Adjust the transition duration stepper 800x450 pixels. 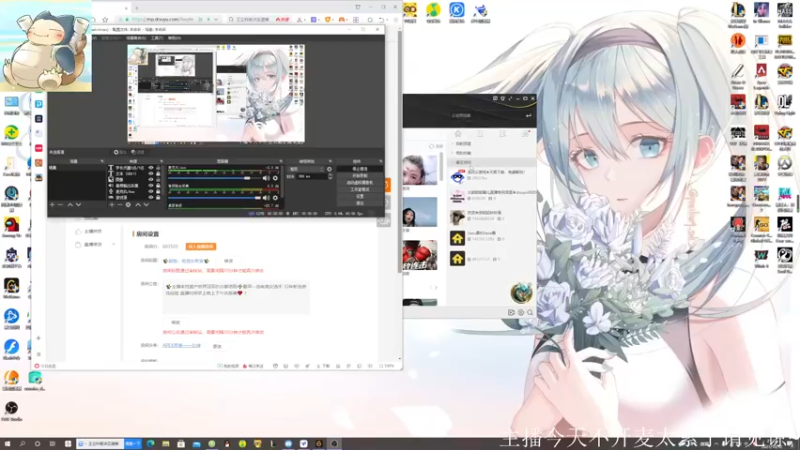click(330, 177)
